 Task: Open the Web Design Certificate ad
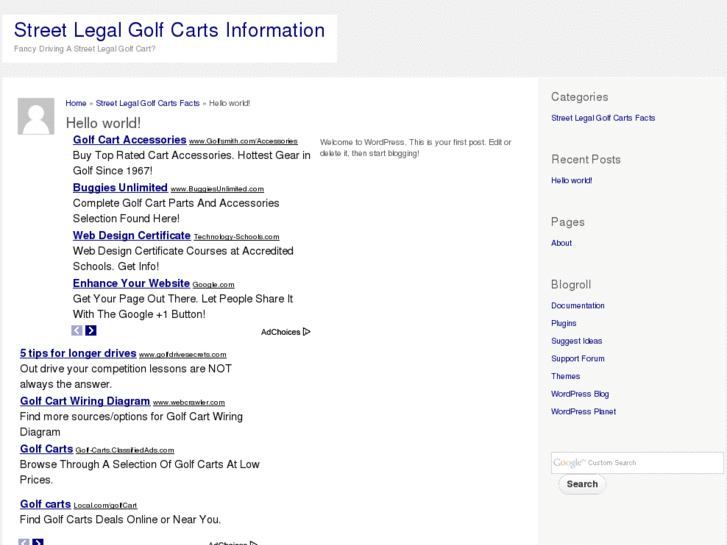point(132,235)
